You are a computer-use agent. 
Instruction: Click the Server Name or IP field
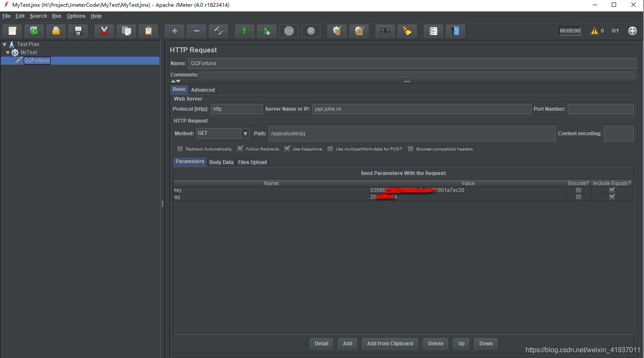[x=421, y=109]
